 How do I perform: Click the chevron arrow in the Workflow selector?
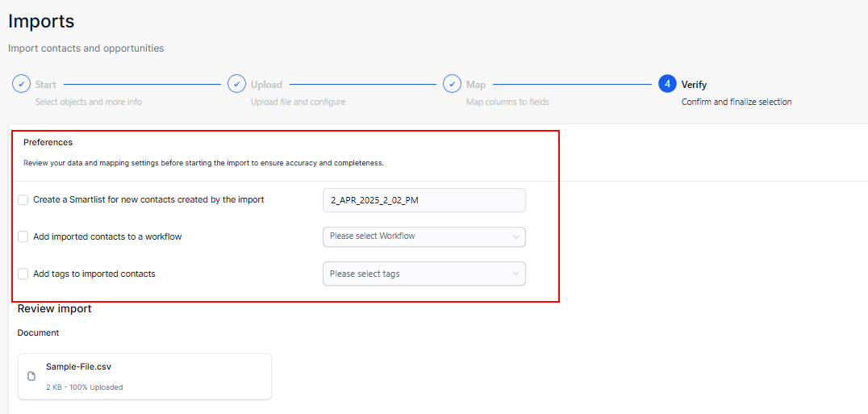click(x=515, y=237)
